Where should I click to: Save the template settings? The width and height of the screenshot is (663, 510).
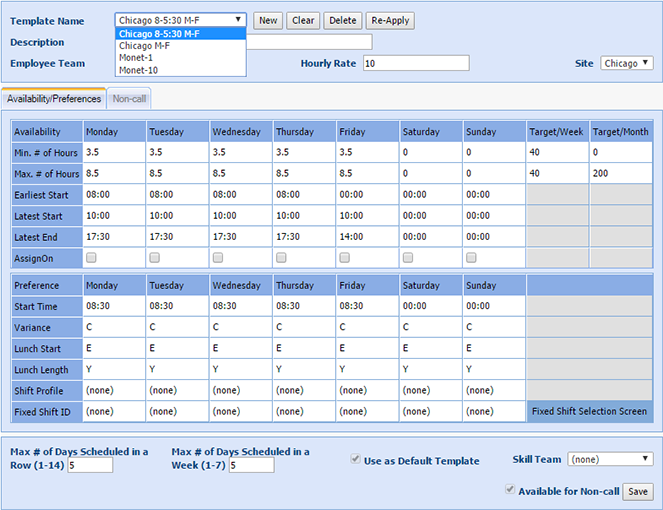point(638,492)
